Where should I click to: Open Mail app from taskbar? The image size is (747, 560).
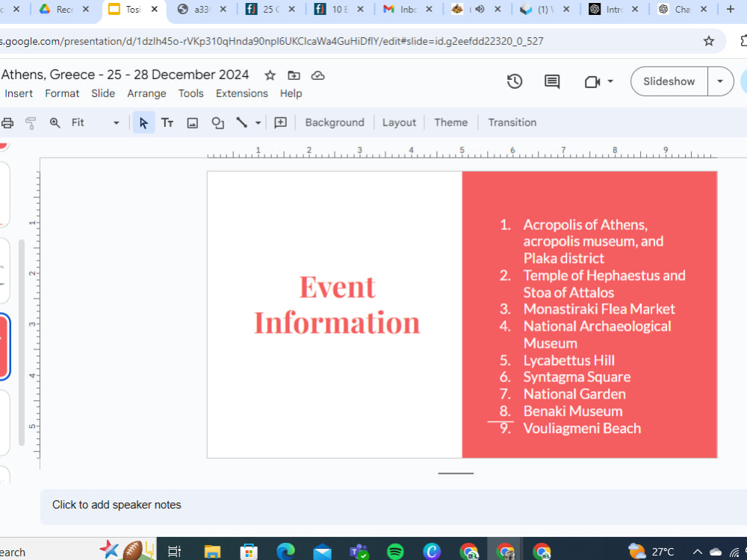322,552
